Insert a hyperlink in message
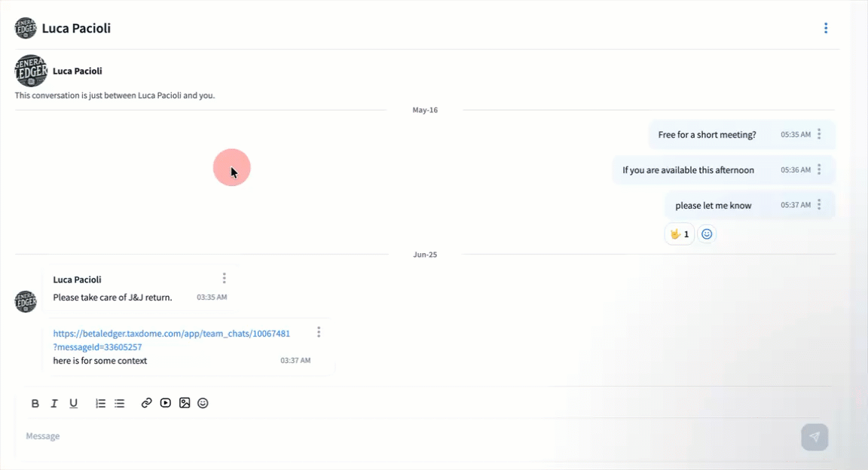Screen dimensions: 868x470 [147, 403]
